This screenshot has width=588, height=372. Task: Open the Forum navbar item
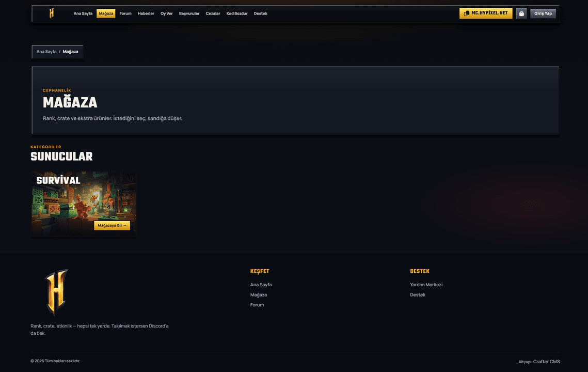click(x=125, y=13)
